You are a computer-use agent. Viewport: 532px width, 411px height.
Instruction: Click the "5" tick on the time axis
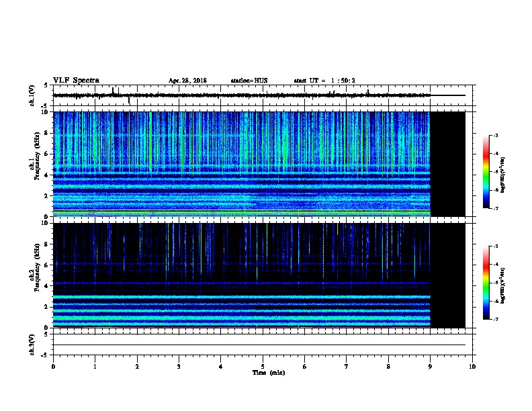click(263, 366)
